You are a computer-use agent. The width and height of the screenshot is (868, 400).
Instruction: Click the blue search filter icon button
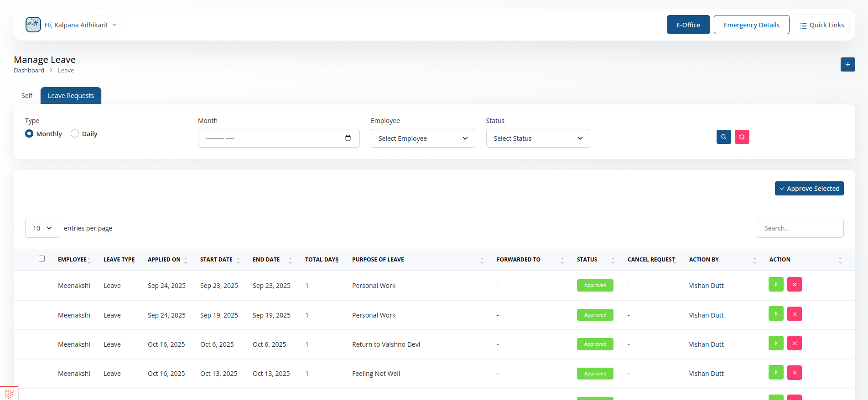723,137
